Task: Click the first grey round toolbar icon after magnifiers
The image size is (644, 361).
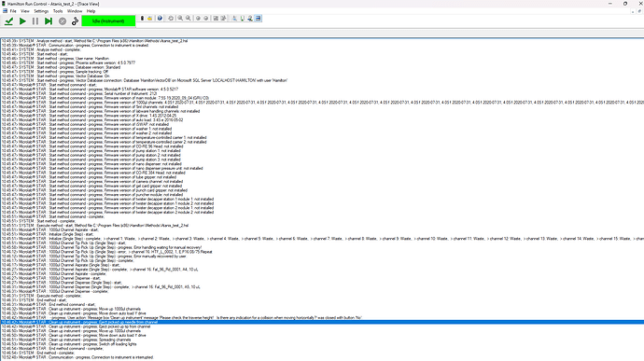Action: pos(198,18)
